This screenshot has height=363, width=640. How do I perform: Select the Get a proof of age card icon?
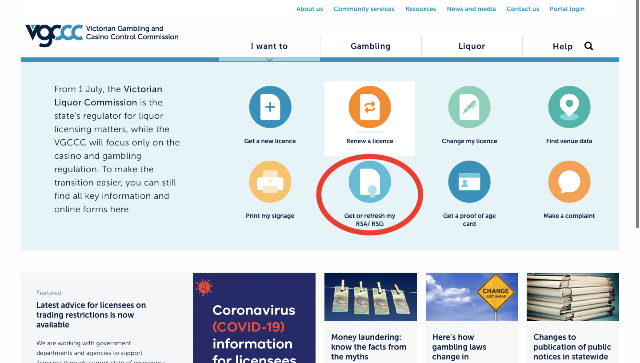click(x=469, y=182)
